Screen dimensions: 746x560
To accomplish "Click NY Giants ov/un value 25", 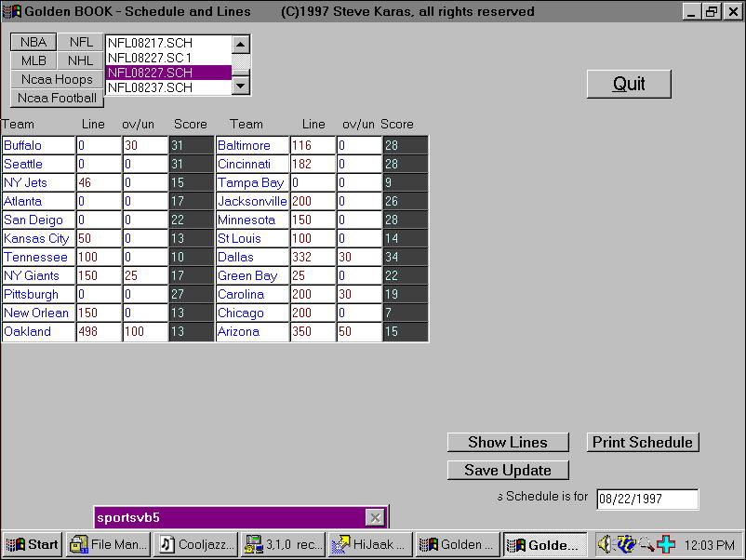I will (x=146, y=275).
